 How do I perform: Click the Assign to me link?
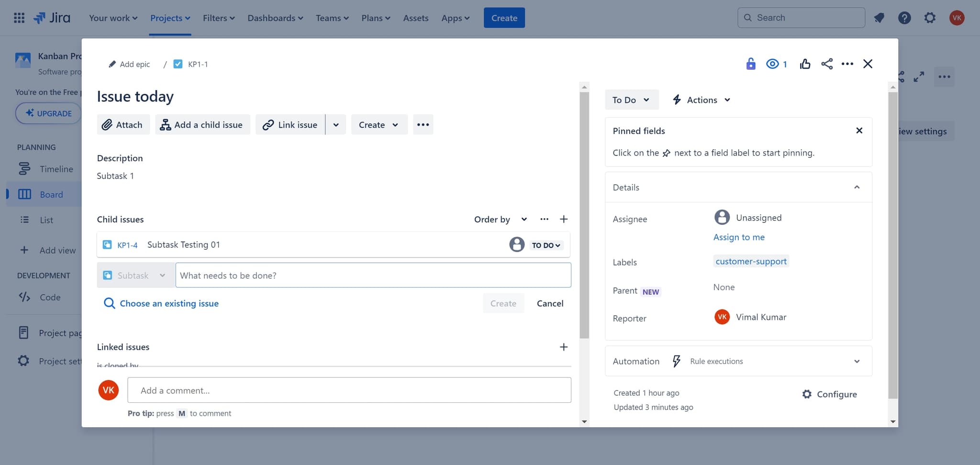click(739, 237)
